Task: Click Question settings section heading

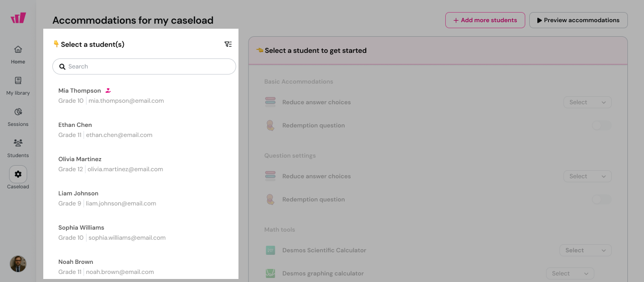Action: 290,156
